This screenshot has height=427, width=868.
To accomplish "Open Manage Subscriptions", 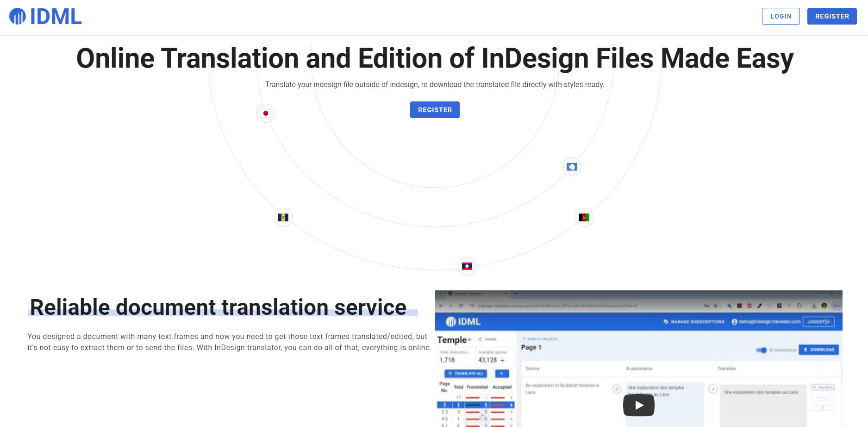I will (x=697, y=321).
